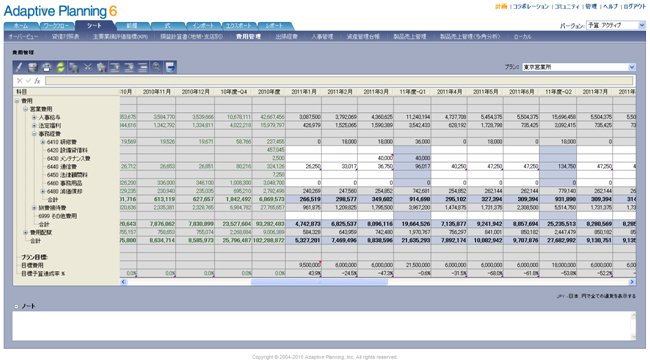Viewport: 650px width, 363px height.
Task: Expand the 人事給与 tree row
Action: [34, 117]
